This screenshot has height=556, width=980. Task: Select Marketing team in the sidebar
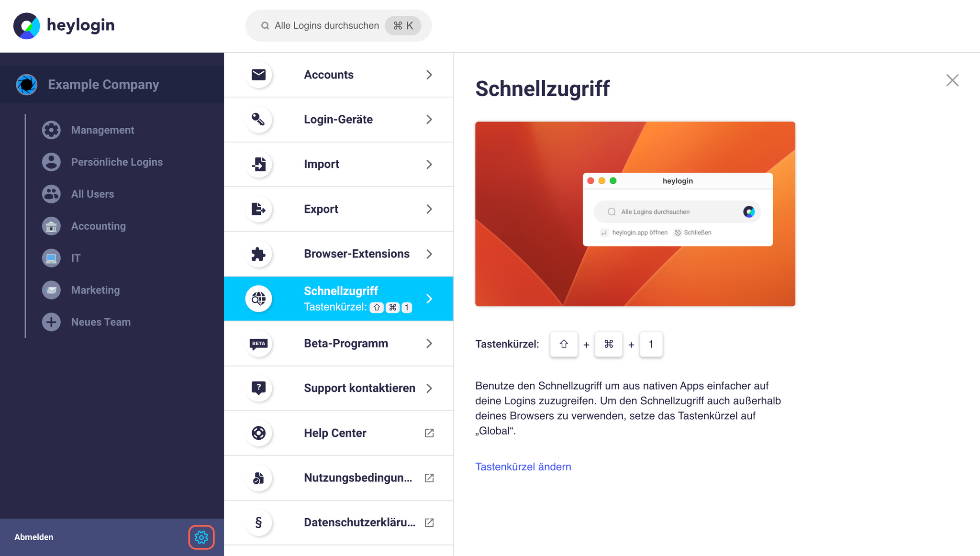click(96, 290)
